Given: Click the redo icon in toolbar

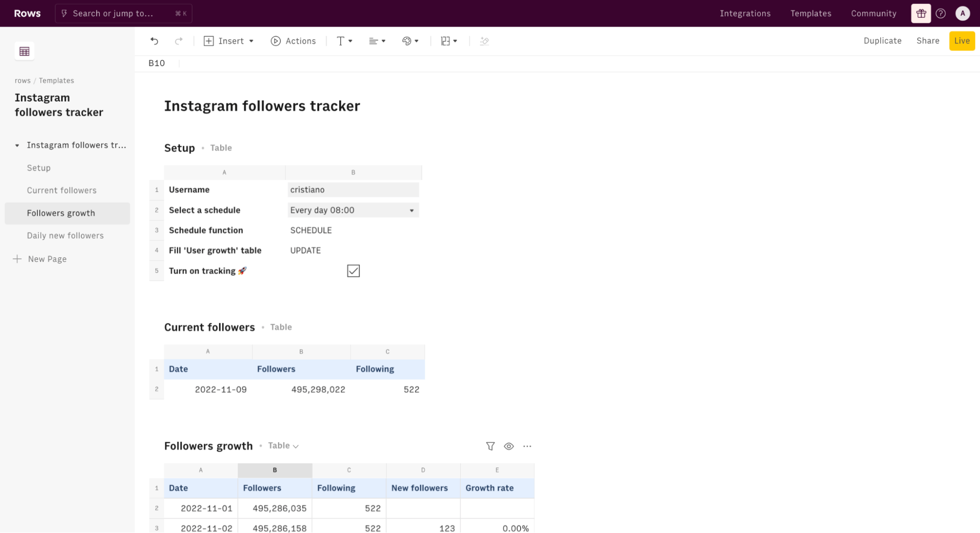Looking at the screenshot, I should coord(178,41).
